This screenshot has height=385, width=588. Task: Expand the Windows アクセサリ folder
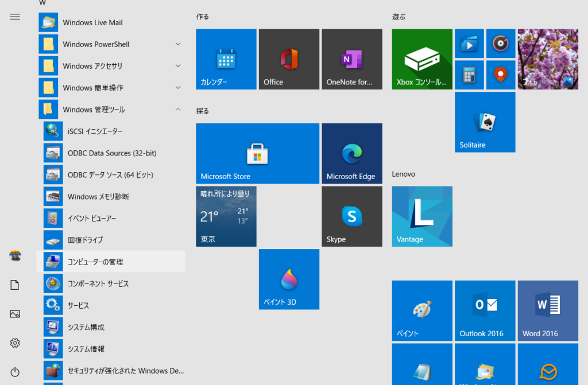[x=112, y=66]
